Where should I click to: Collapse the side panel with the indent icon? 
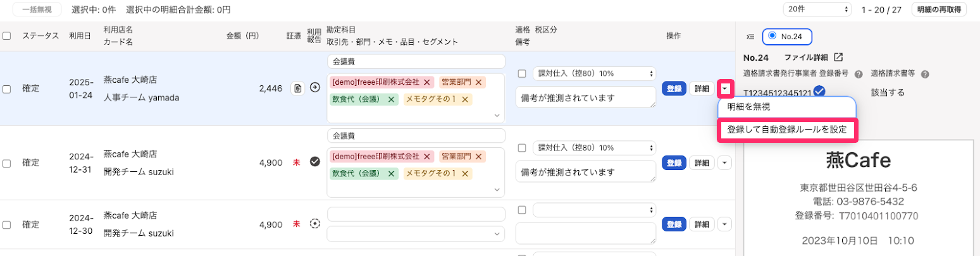(x=750, y=37)
